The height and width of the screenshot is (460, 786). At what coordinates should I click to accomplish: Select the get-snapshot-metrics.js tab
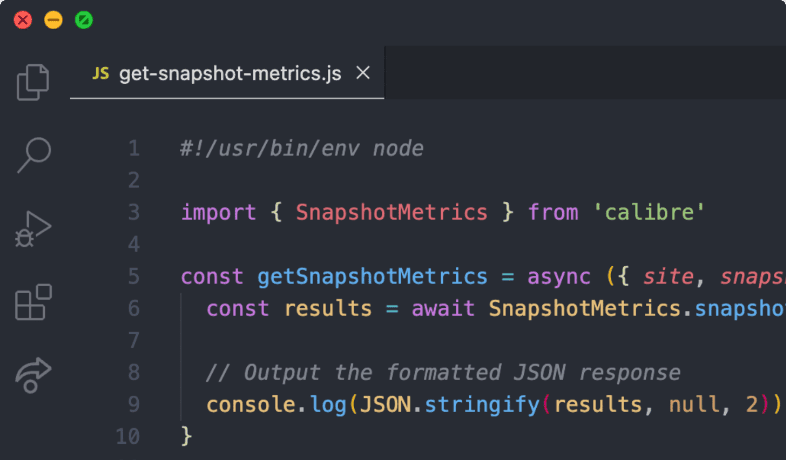point(229,73)
